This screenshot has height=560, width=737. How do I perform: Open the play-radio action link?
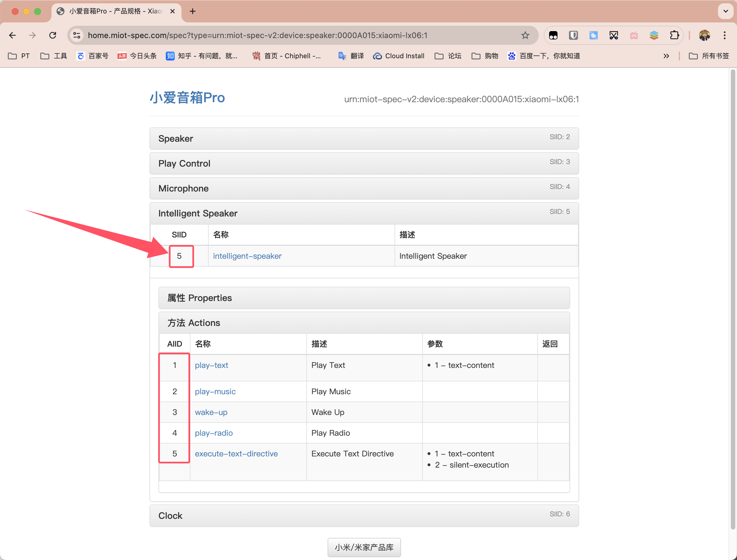(214, 433)
